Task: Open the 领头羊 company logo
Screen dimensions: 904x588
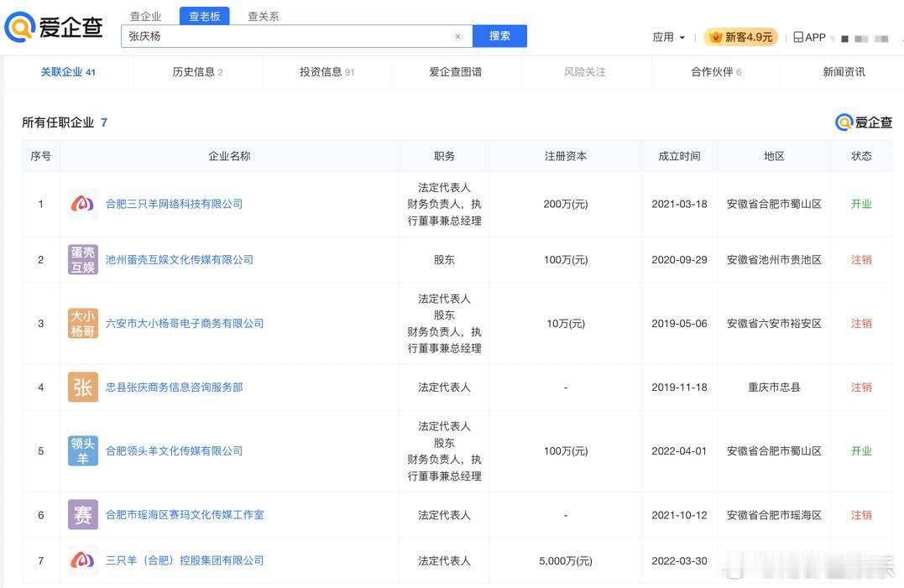Action: (82, 451)
